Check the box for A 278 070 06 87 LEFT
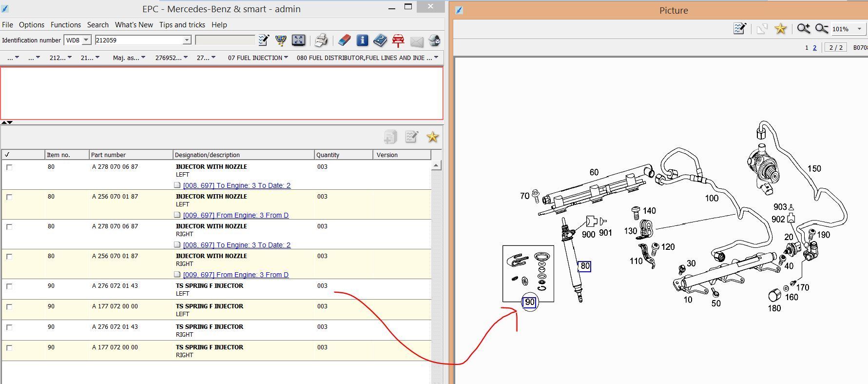868x384 pixels. click(x=9, y=167)
